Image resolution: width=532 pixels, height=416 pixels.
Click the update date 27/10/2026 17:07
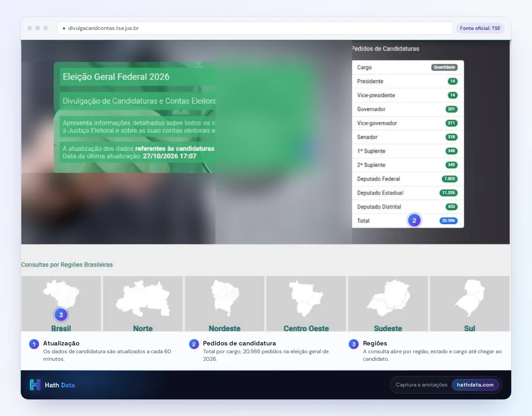coord(170,156)
